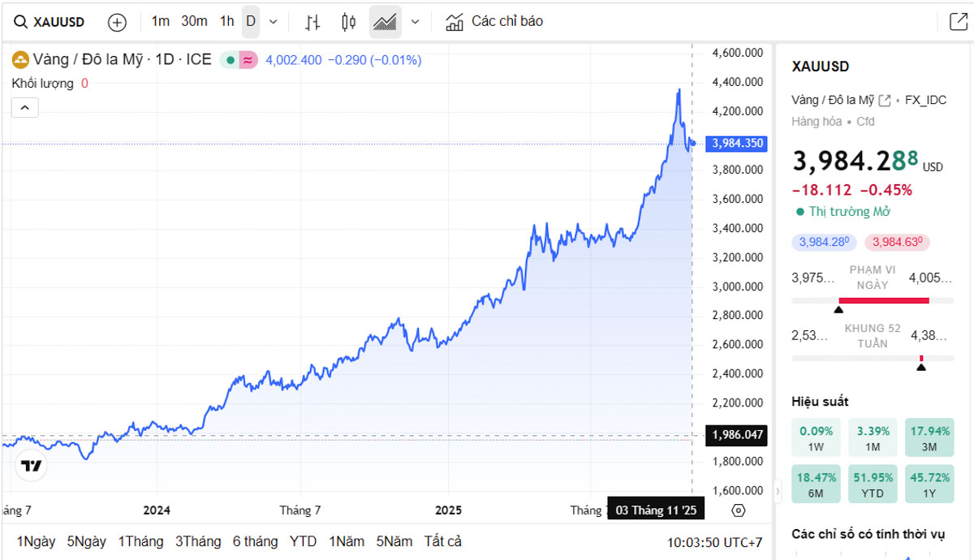Open the chart settings gear below price axis

[x=738, y=510]
